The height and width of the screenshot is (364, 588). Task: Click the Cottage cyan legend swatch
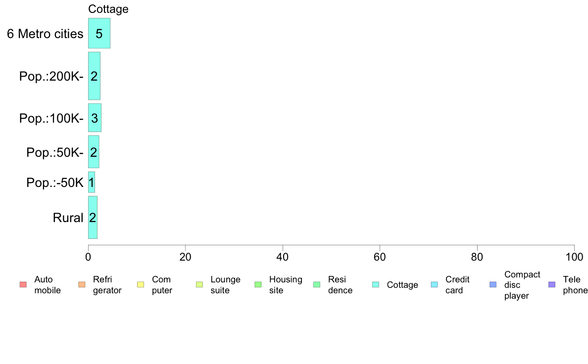point(376,284)
